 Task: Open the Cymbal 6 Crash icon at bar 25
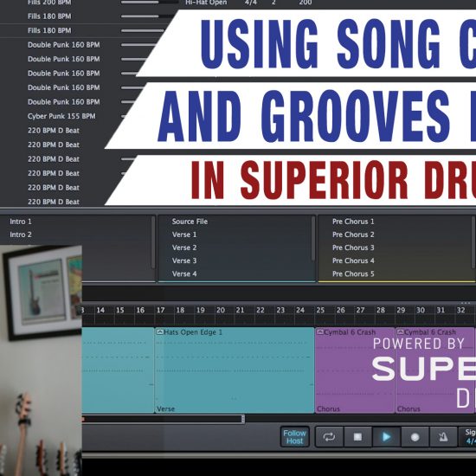(x=320, y=331)
